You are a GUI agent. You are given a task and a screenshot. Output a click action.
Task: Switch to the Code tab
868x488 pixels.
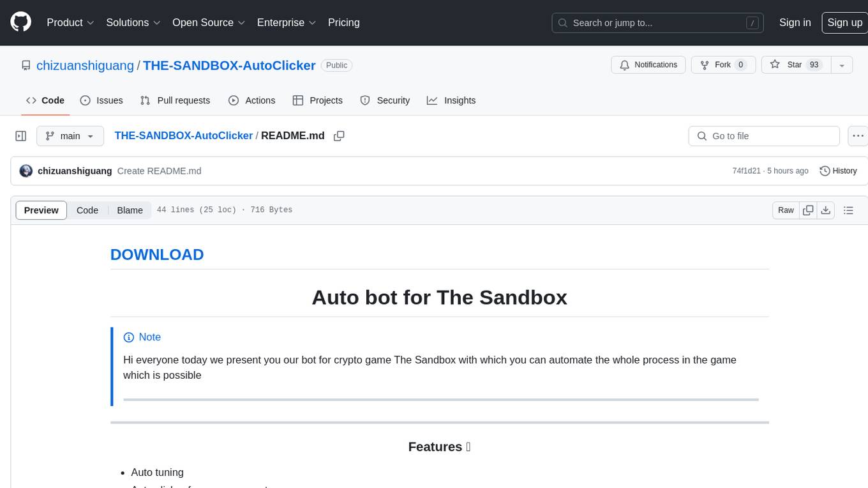[x=45, y=100]
